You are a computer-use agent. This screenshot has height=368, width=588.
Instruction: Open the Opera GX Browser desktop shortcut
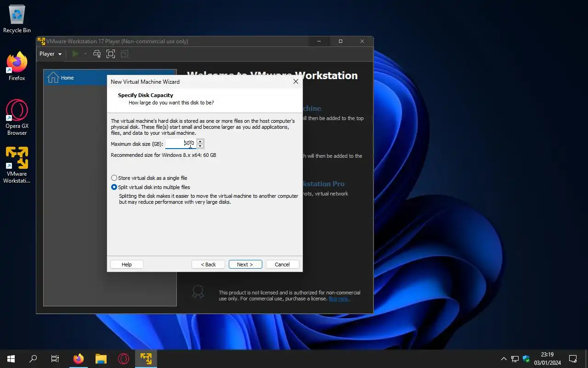tap(17, 118)
